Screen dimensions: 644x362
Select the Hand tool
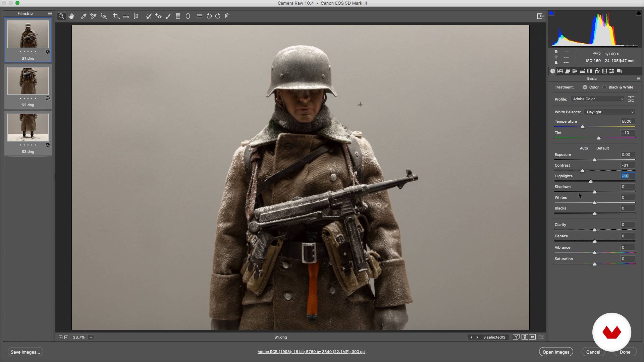click(x=71, y=16)
